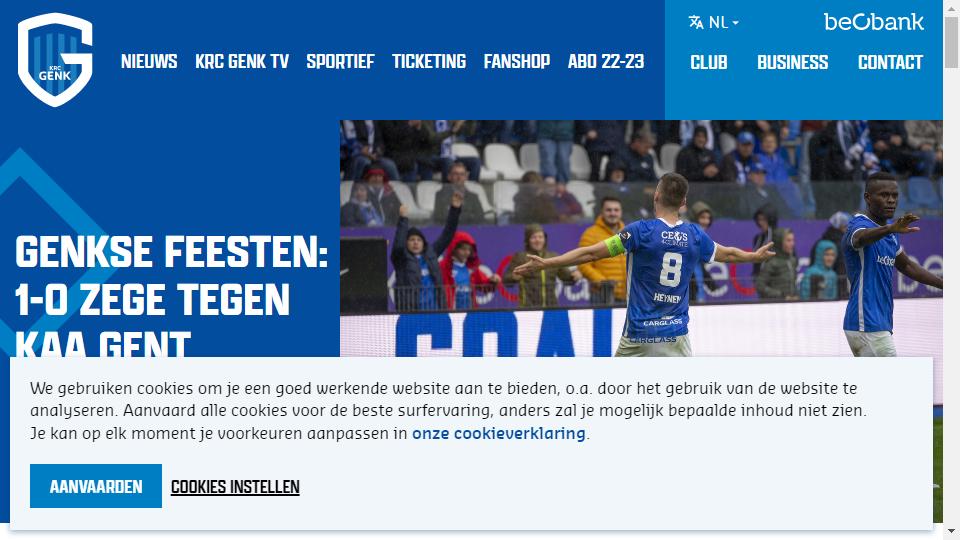The height and width of the screenshot is (540, 960).
Task: Select the ABO 22-23 menu item
Action: pos(606,61)
